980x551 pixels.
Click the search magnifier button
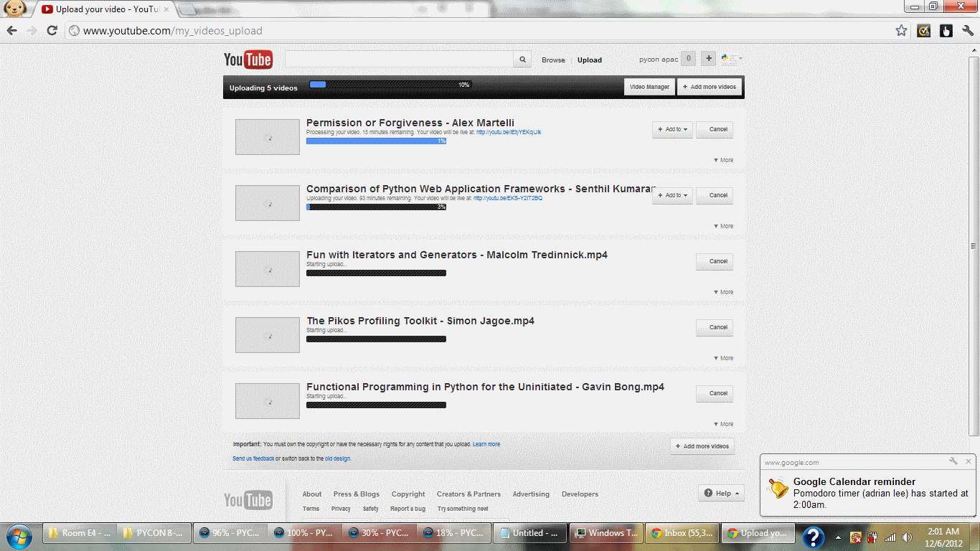pos(523,60)
